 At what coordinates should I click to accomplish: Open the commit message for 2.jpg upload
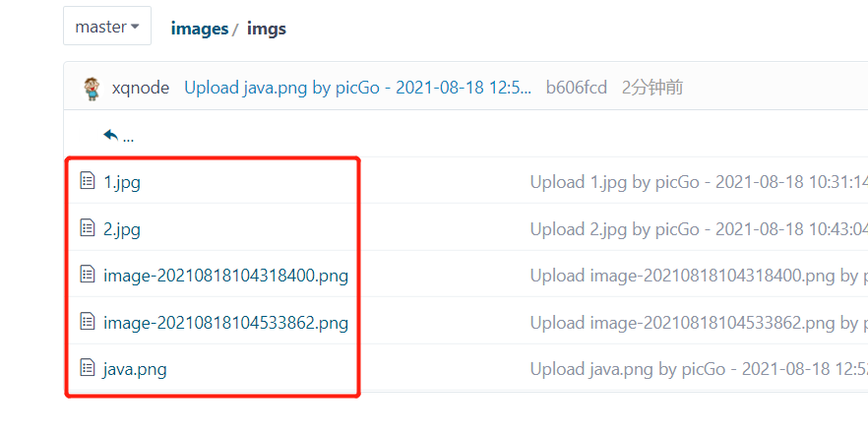(x=699, y=229)
